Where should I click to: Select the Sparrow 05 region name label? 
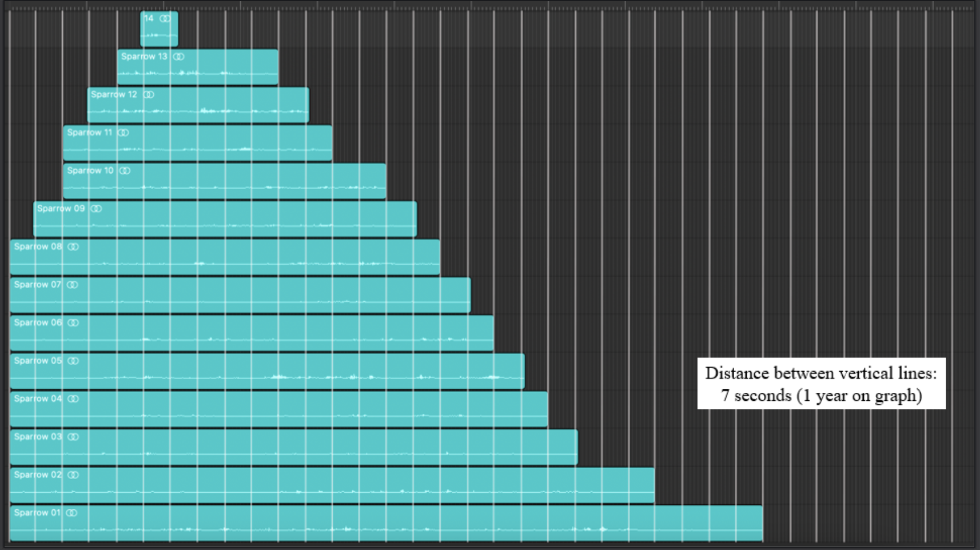tap(38, 361)
